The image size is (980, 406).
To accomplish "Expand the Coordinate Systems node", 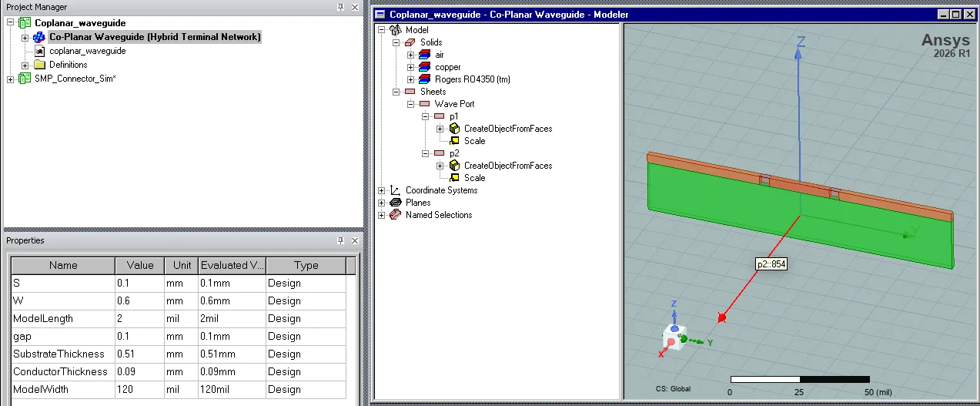I will click(382, 190).
